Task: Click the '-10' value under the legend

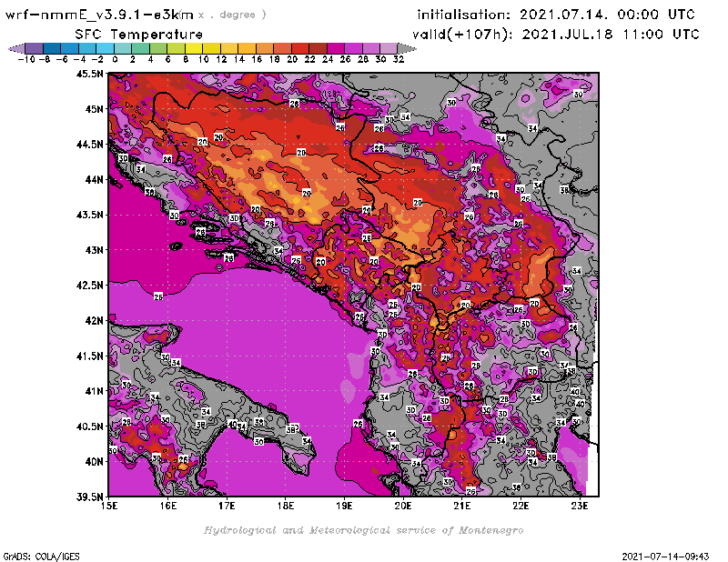Action: [x=26, y=59]
